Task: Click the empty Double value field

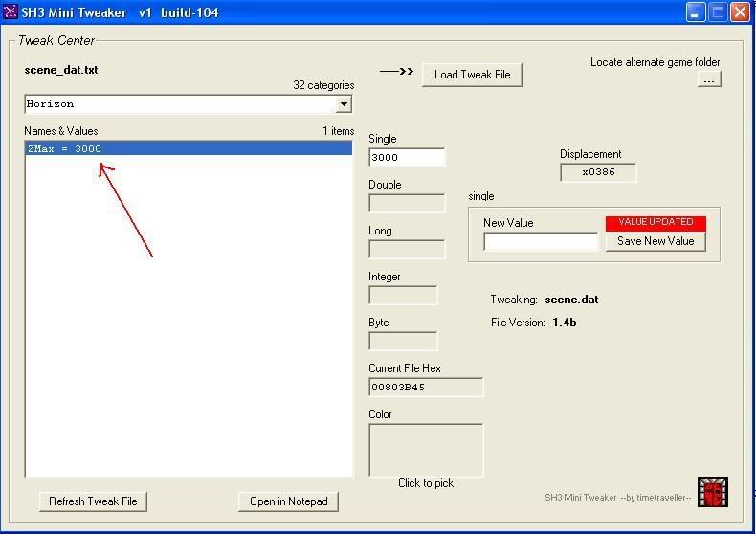Action: (x=407, y=204)
